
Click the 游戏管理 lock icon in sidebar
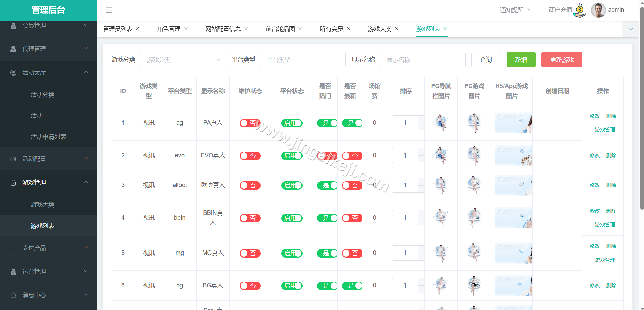13,182
